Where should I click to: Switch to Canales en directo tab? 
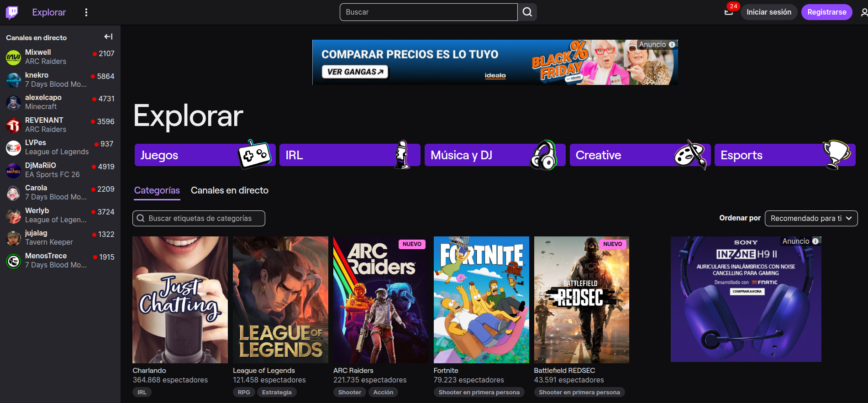pyautogui.click(x=229, y=190)
